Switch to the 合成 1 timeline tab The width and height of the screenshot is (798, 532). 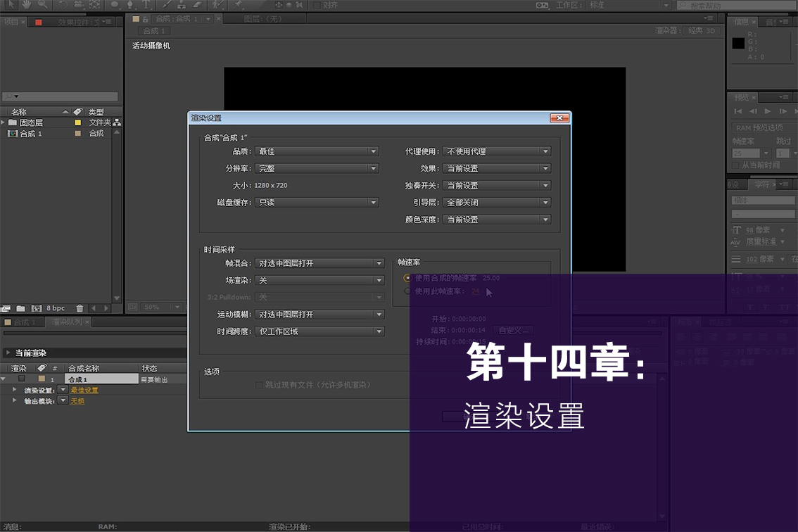(x=24, y=322)
